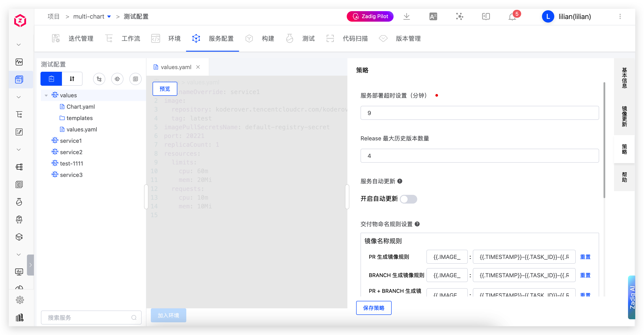This screenshot has width=644, height=335.
Task: Click the Helm chart source icon
Action: (117, 79)
